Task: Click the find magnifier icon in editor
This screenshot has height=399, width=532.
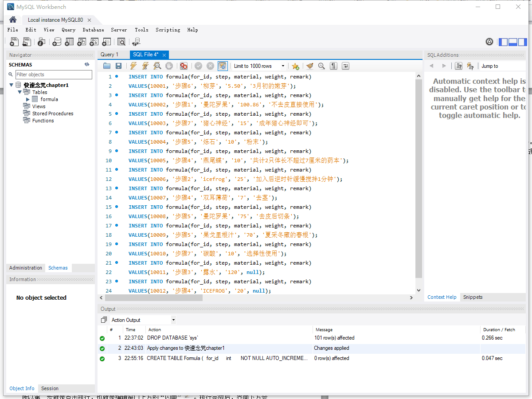Action: (x=321, y=66)
